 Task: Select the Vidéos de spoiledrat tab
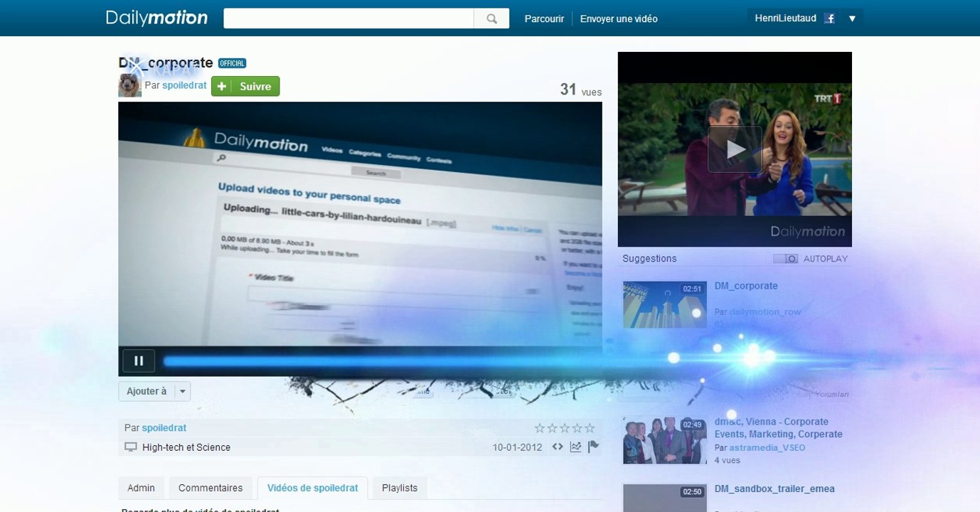click(x=313, y=488)
